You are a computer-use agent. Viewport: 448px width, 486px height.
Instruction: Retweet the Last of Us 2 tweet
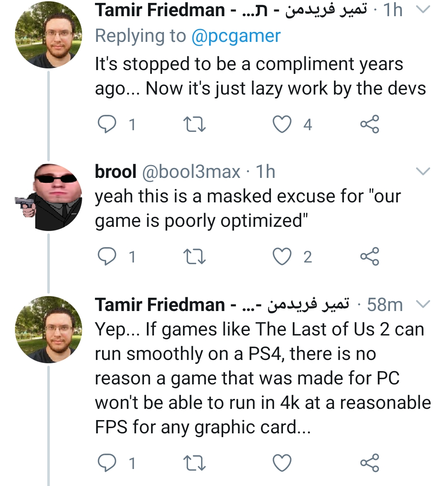coord(194,463)
